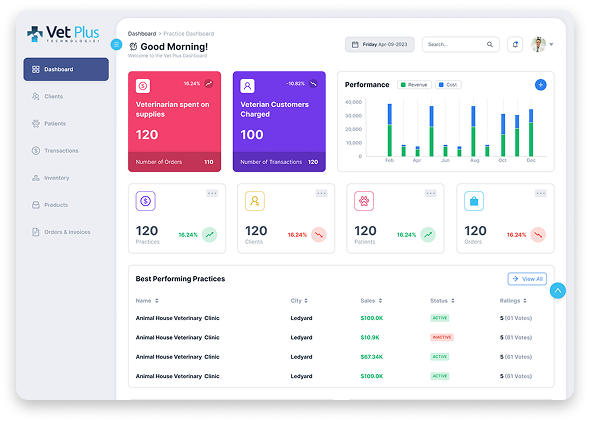The height and width of the screenshot is (422, 590).
Task: Click the paw icon on Patients card
Action: coord(364,201)
